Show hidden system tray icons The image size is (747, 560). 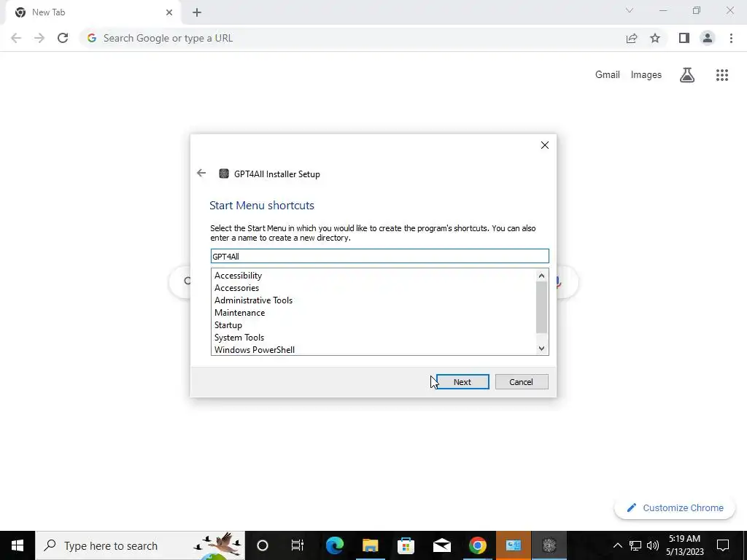click(617, 545)
